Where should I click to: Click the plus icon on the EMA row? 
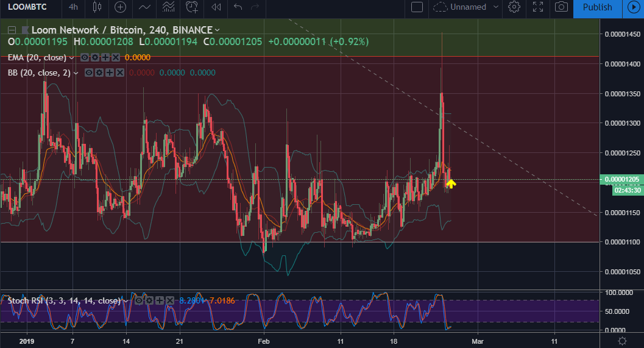105,57
